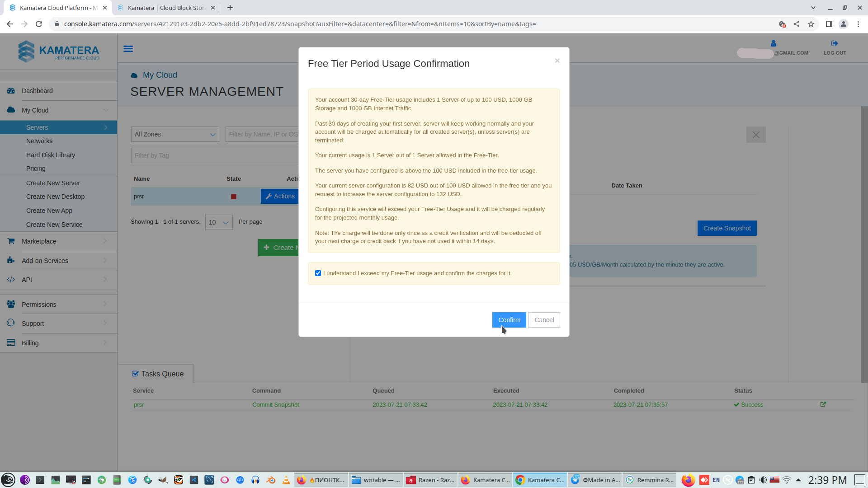Click the user account profile icon
Screen dimensions: 868x488
[x=773, y=44]
